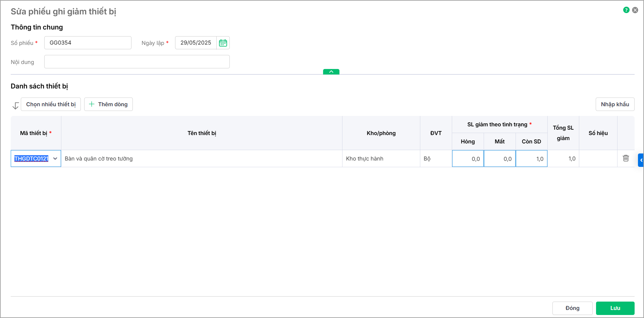Viewport: 644px width, 318px height.
Task: Focus the Số phiếu input field
Action: click(x=88, y=43)
